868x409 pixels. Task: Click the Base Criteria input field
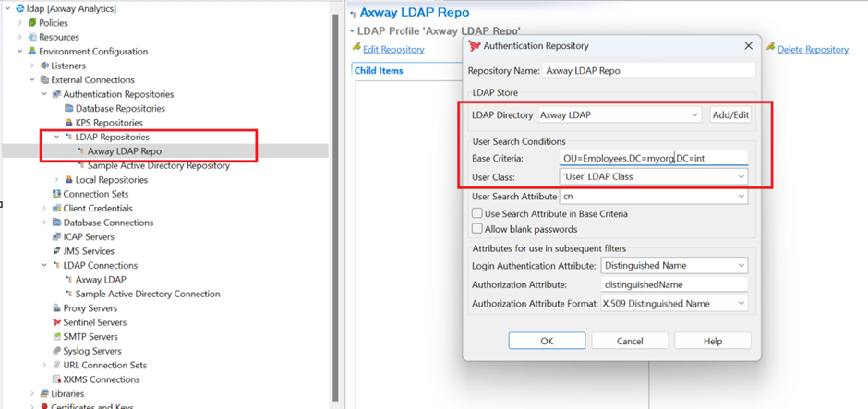coord(654,159)
